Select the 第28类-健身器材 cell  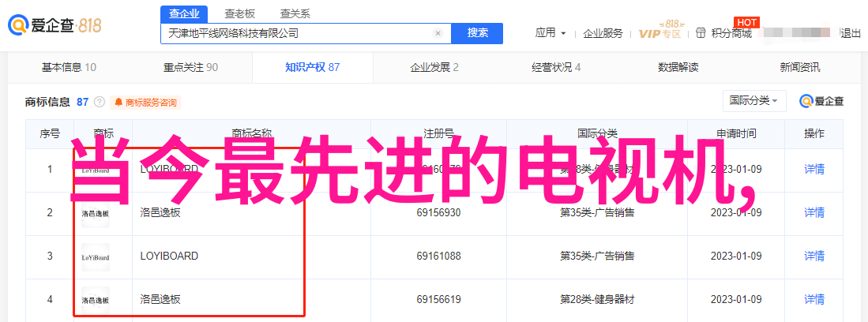[597, 300]
